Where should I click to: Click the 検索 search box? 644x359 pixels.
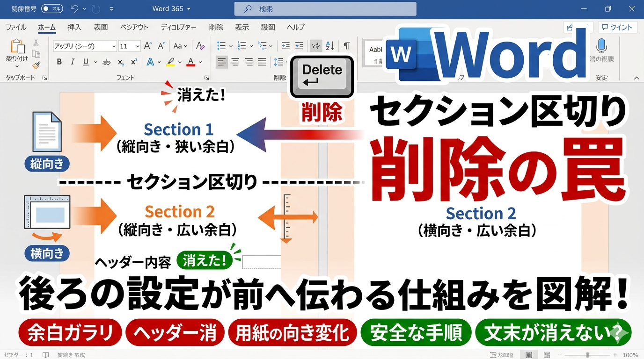pyautogui.click(x=325, y=9)
